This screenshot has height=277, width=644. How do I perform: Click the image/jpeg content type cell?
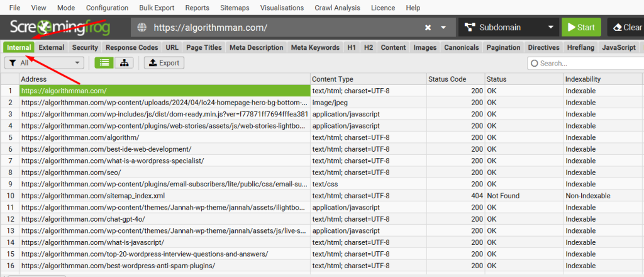(369, 103)
